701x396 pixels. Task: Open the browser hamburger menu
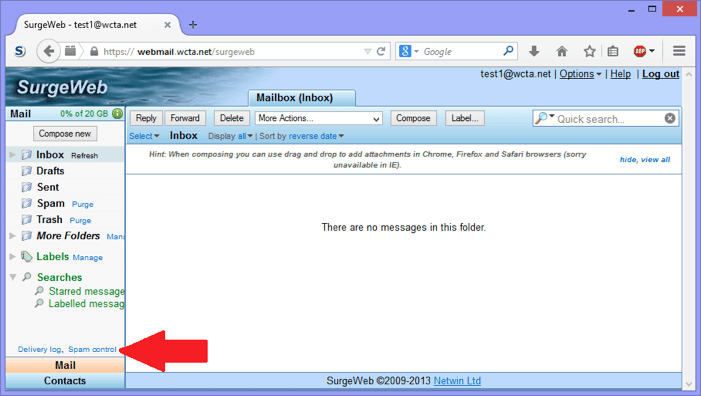679,51
